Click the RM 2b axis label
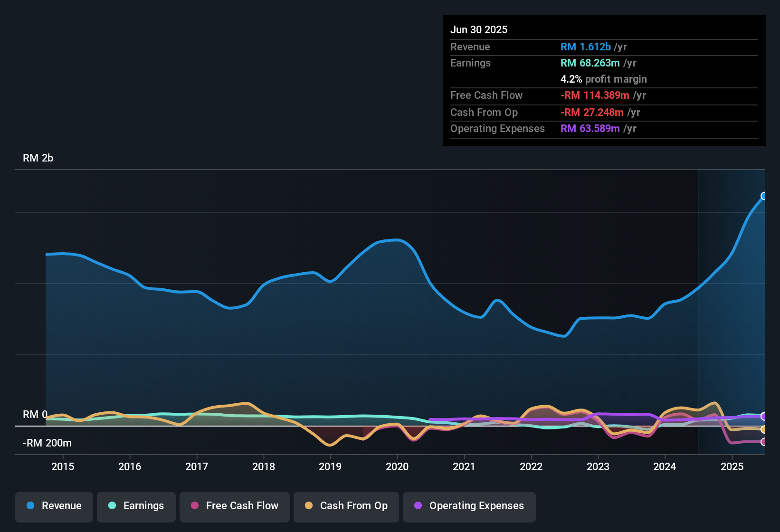 point(38,158)
